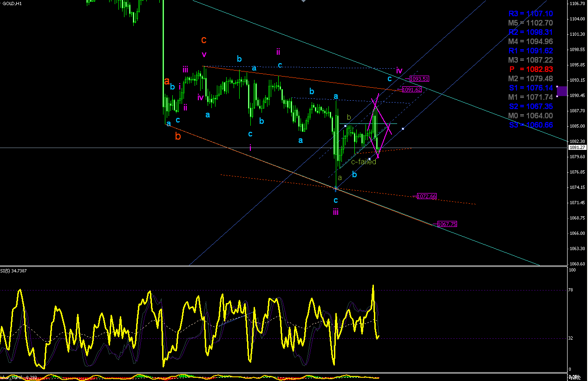Click the 1067.75 trendline price tag
This screenshot has width=588, height=381.
(x=447, y=224)
